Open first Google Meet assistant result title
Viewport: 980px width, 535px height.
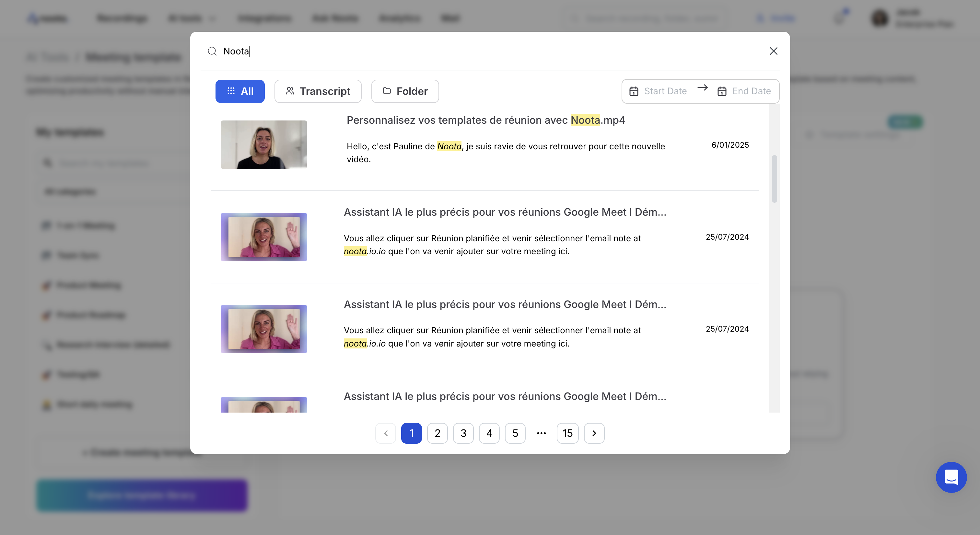(x=505, y=212)
